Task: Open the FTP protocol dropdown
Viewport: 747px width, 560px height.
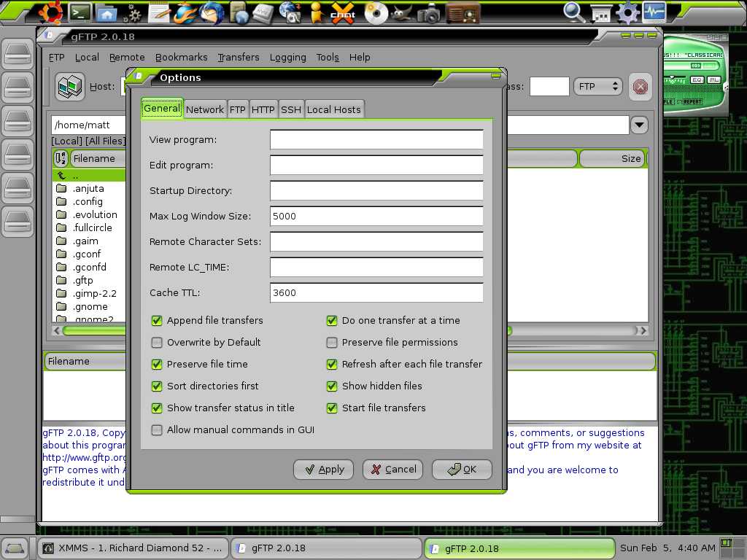Action: [x=598, y=87]
